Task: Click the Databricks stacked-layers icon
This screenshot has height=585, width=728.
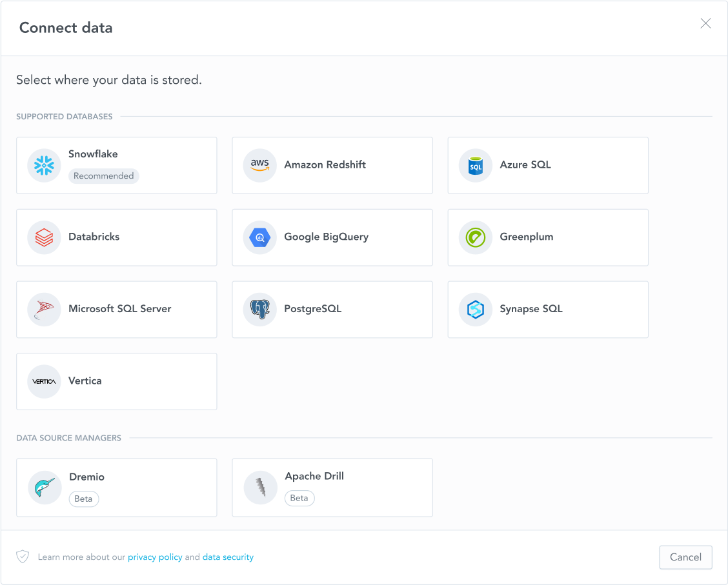Action: click(x=44, y=237)
